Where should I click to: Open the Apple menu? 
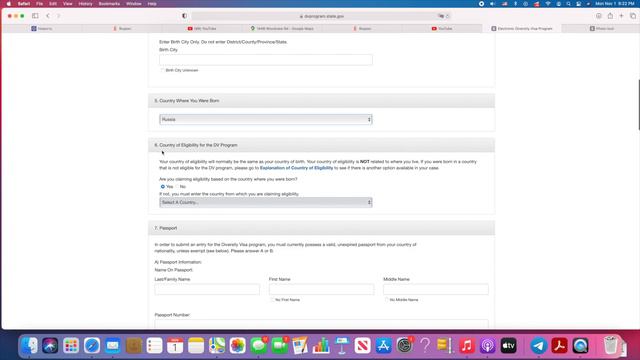coord(9,4)
